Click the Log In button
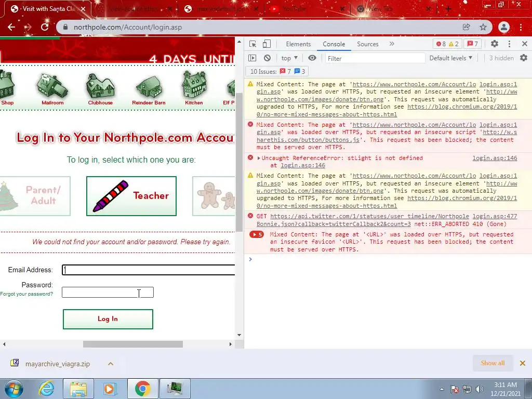Image resolution: width=532 pixels, height=399 pixels. point(108,319)
